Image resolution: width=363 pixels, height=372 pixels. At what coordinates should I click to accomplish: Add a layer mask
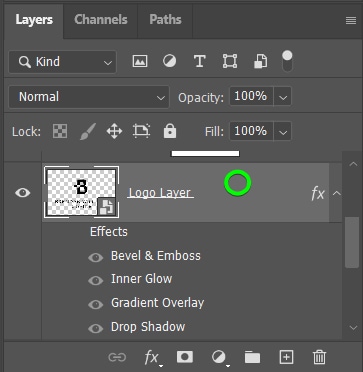coord(185,357)
